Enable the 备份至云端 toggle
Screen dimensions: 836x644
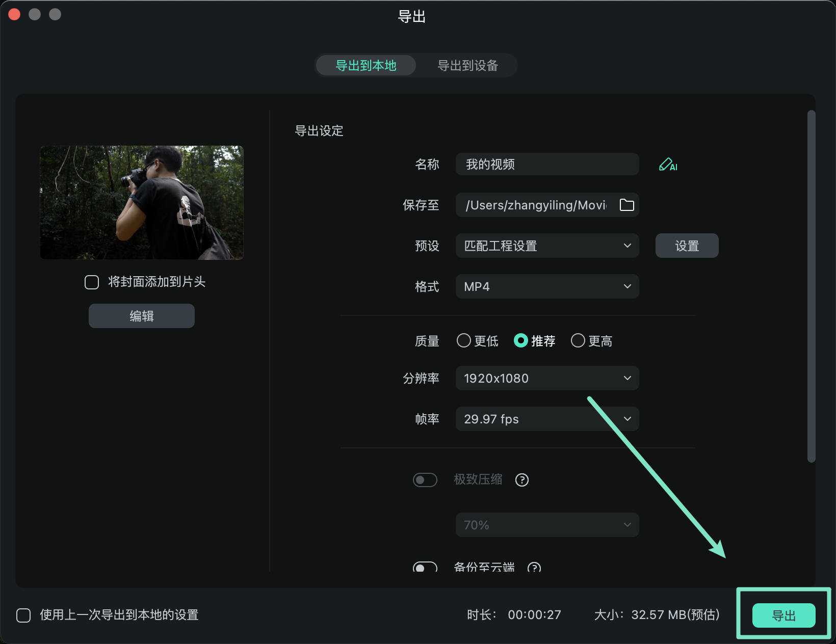point(425,567)
